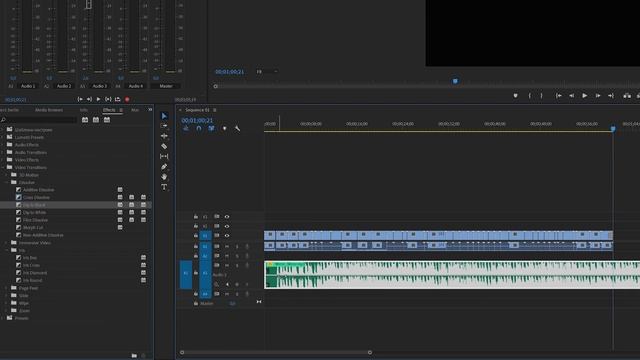Image resolution: width=640 pixels, height=360 pixels.
Task: Open the Sequence 01 timeline tab
Action: [x=197, y=110]
